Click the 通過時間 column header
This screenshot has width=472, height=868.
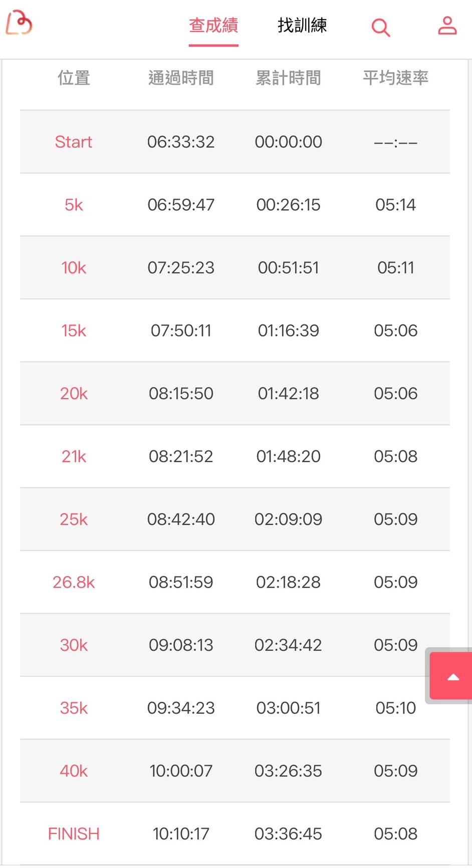click(x=181, y=78)
